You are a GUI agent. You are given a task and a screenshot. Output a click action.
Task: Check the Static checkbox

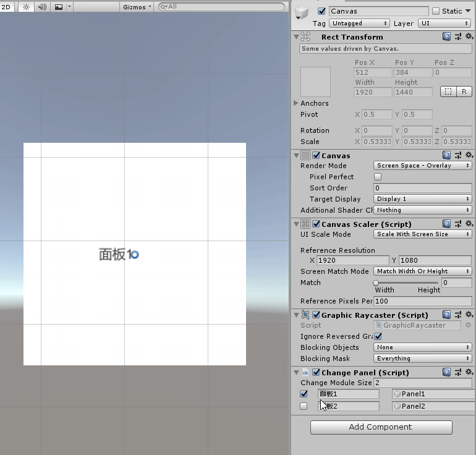click(436, 11)
